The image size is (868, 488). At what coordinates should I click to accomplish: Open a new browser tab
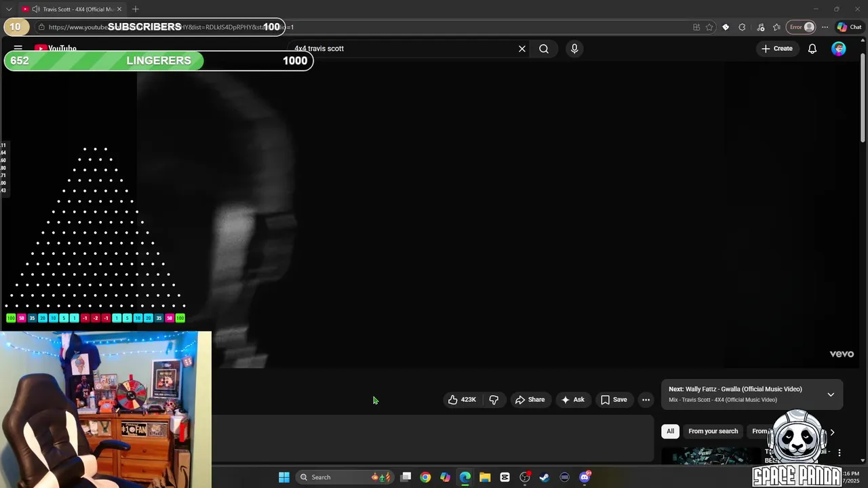136,9
